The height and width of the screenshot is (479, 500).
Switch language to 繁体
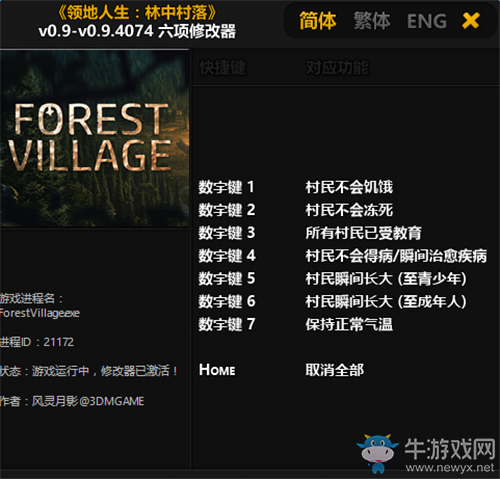tap(372, 21)
